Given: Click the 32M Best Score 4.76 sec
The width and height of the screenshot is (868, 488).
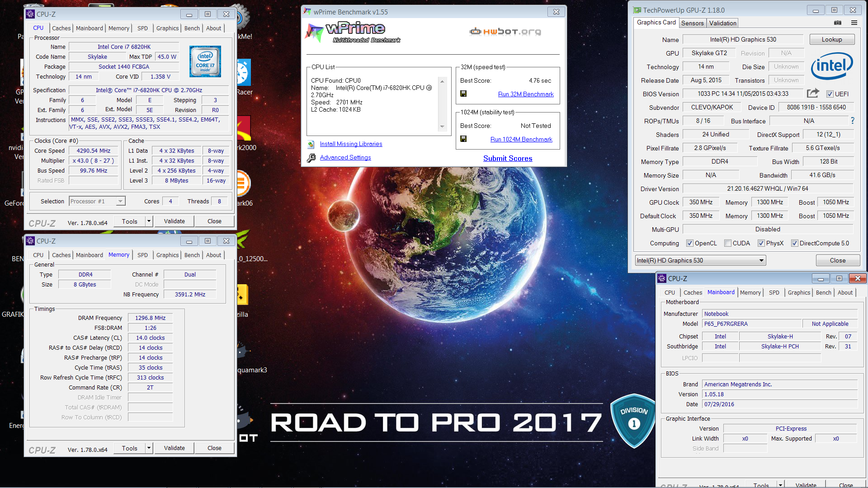Looking at the screenshot, I should click(x=540, y=80).
